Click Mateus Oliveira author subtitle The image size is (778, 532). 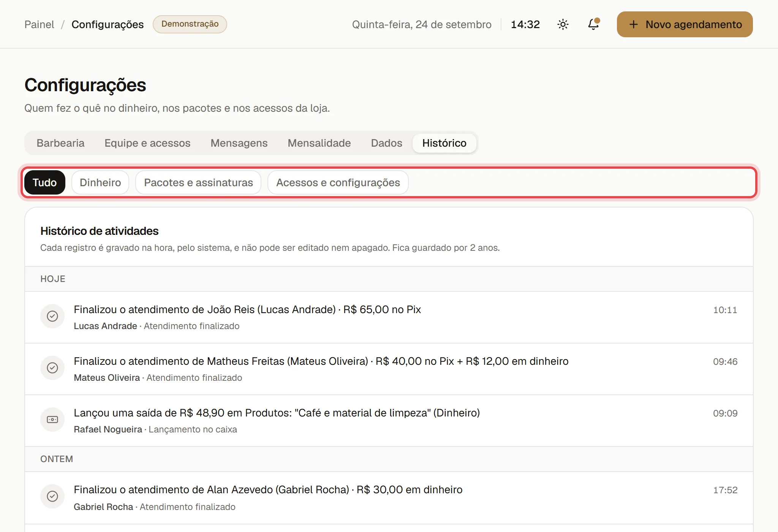click(x=107, y=378)
